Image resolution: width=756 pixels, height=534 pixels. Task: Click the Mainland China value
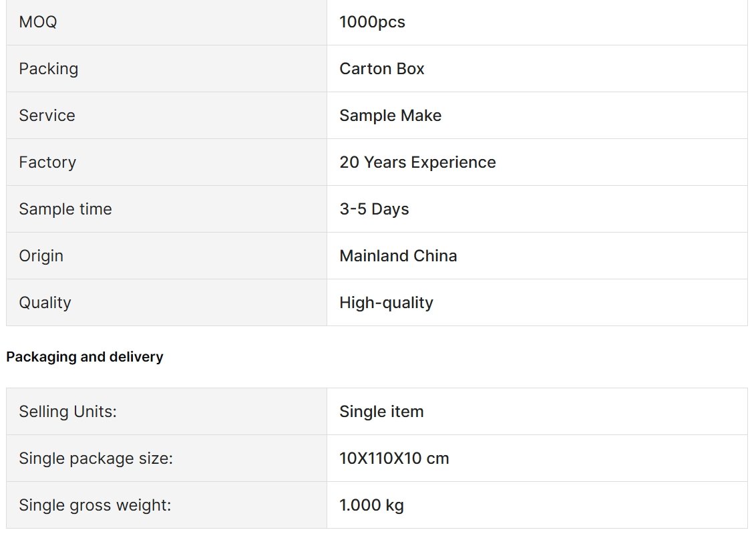(398, 256)
